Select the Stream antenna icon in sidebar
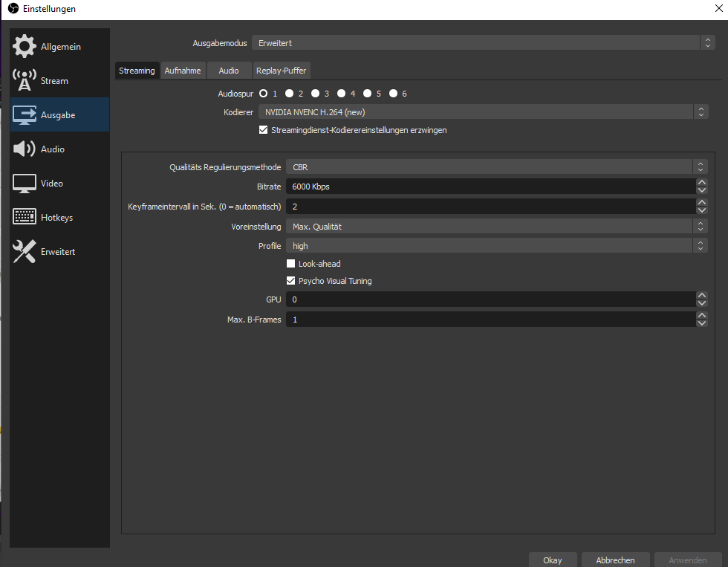Image resolution: width=728 pixels, height=567 pixels. (25, 81)
